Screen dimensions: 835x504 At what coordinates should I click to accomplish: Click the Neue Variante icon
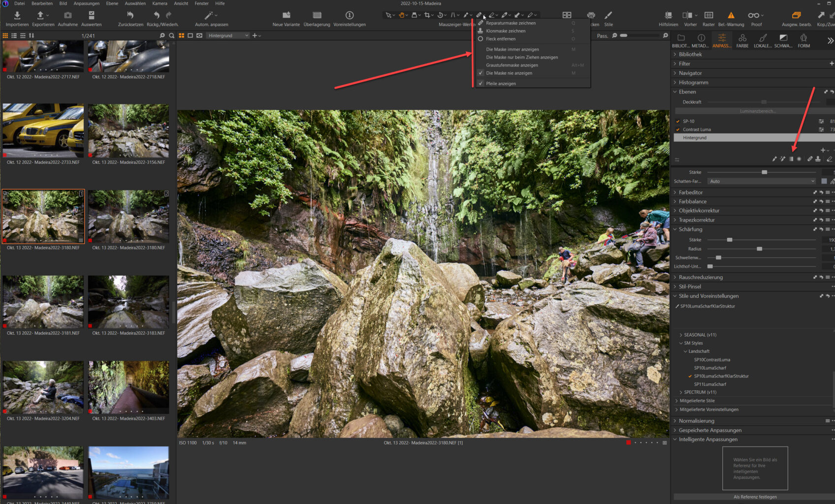click(x=286, y=15)
